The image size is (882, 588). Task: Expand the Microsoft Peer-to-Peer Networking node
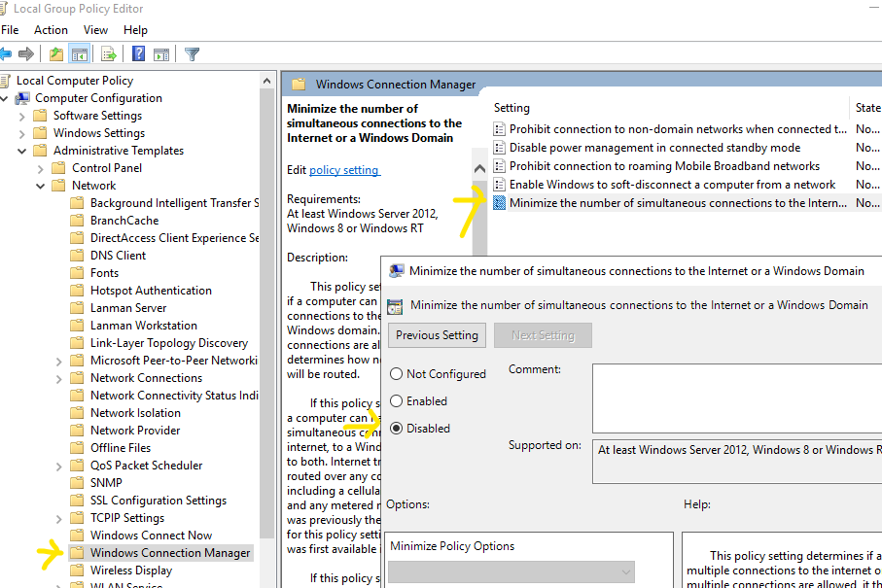tap(59, 362)
